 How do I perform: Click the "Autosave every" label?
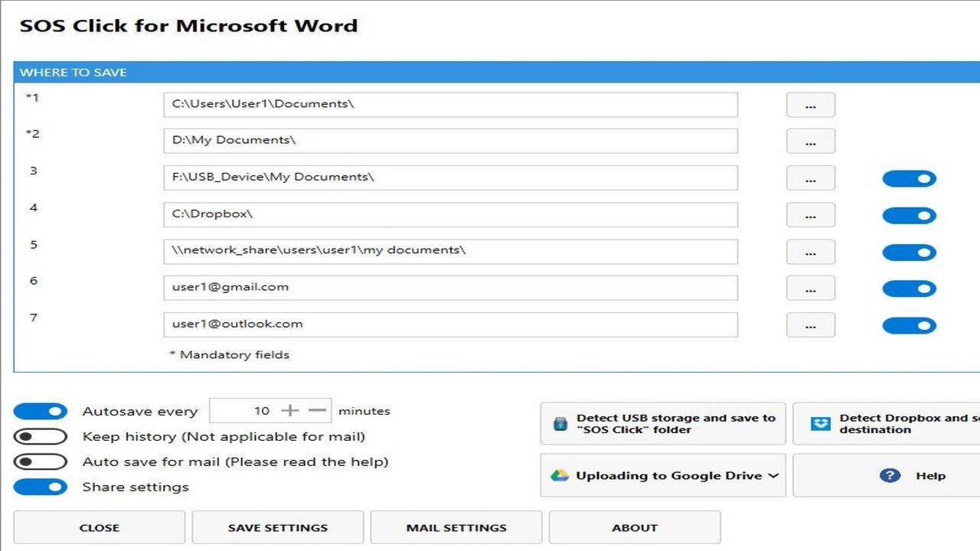(x=140, y=412)
